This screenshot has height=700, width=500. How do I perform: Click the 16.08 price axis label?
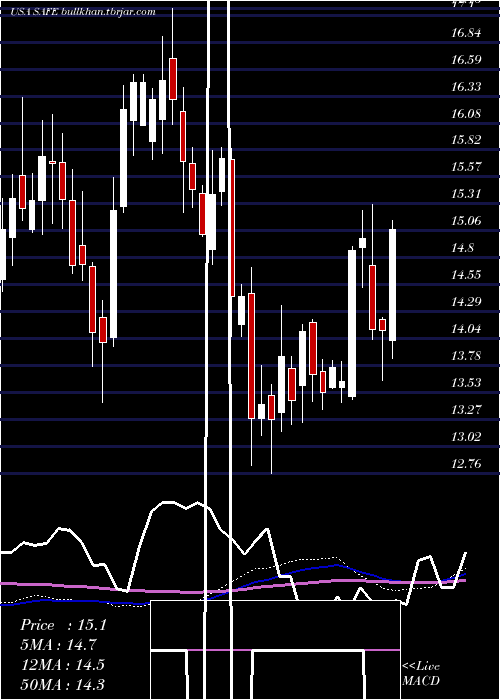466,113
